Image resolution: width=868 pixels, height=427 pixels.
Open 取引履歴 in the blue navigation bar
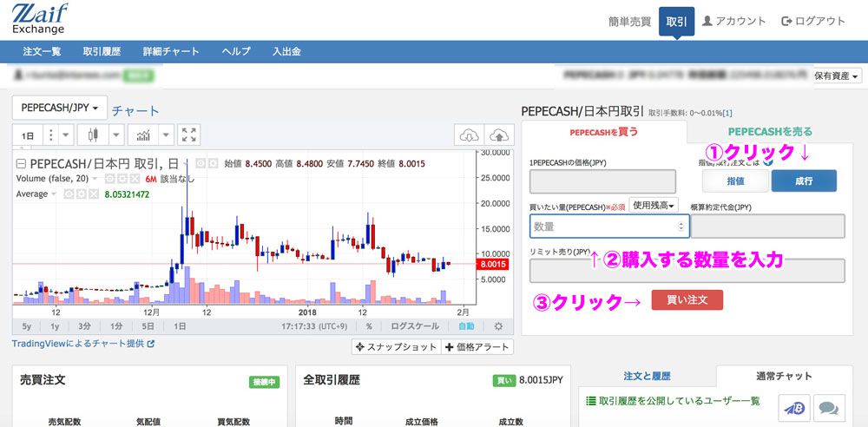pos(102,51)
